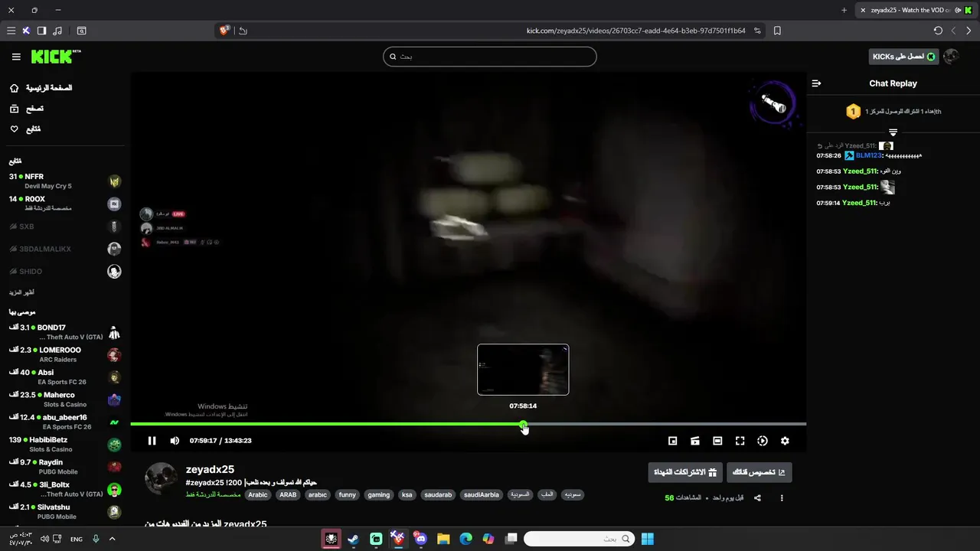Select the Arabic tag

[258, 495]
